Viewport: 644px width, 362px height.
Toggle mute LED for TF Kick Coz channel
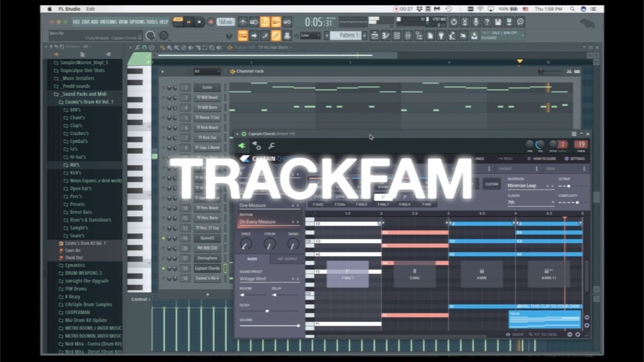click(x=163, y=138)
